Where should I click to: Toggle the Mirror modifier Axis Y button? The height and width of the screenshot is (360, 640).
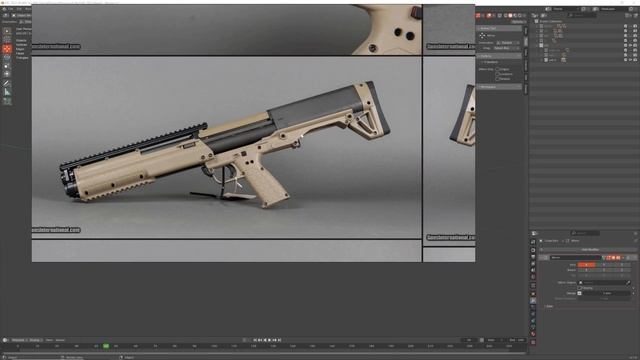(x=604, y=265)
